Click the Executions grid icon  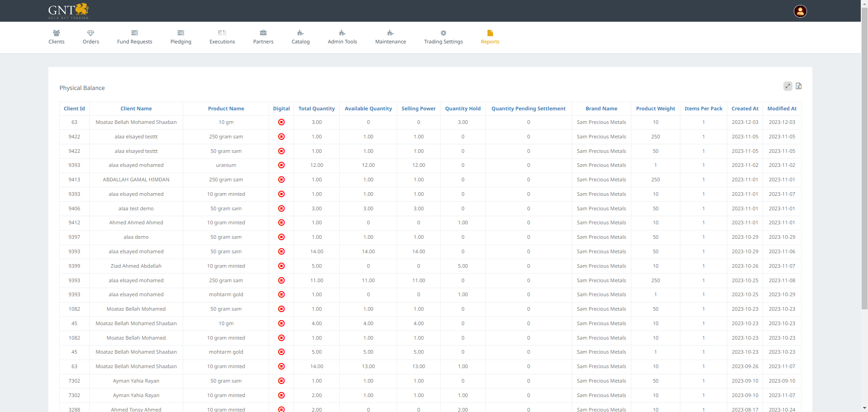click(222, 33)
